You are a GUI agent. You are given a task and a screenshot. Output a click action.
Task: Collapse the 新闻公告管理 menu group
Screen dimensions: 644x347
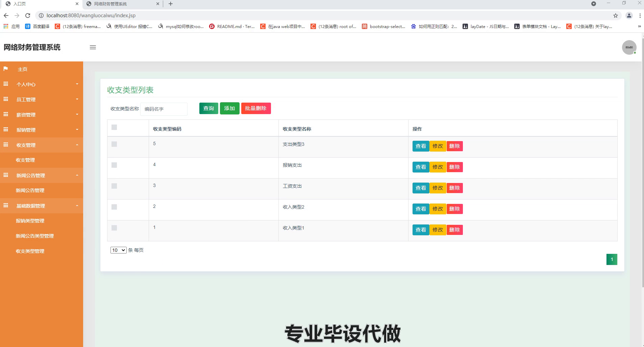click(42, 175)
